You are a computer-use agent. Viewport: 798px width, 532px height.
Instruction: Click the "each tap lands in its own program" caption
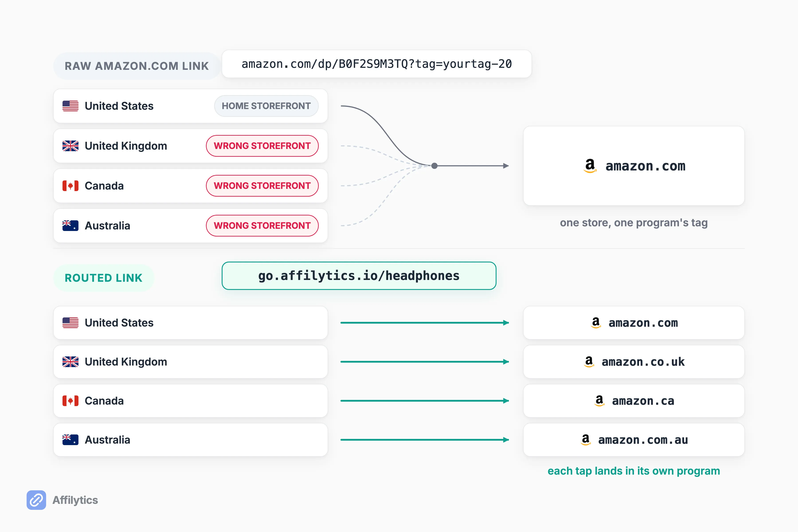(634, 471)
